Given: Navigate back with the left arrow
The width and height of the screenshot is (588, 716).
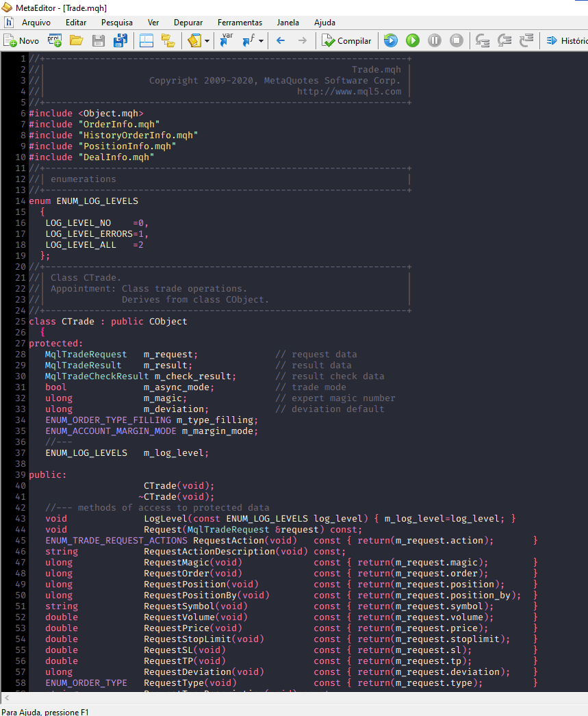Looking at the screenshot, I should click(281, 40).
